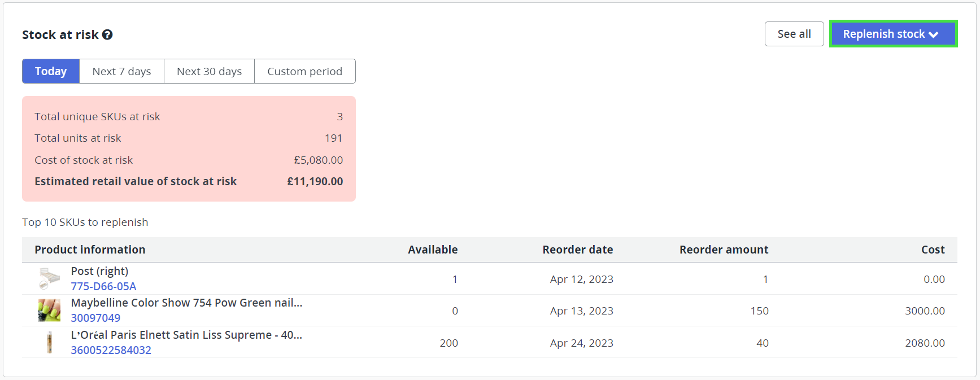Open SKU link 775-D66-05A
Screen dimensions: 980x380
point(103,286)
